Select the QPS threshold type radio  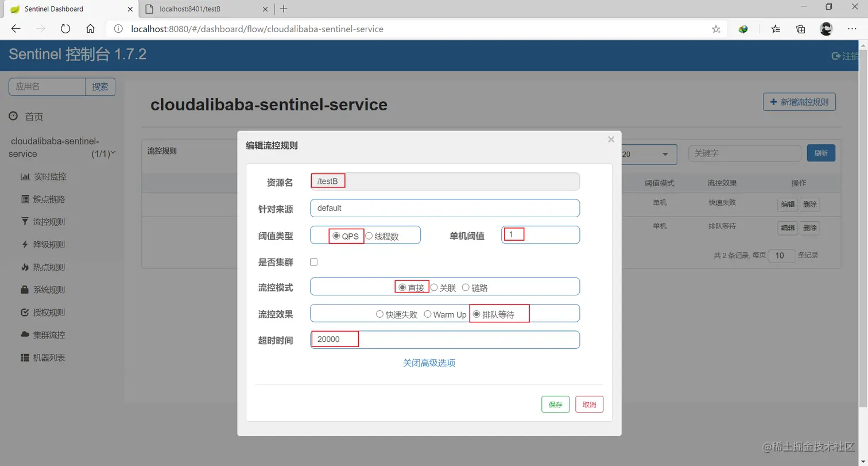[x=336, y=236]
